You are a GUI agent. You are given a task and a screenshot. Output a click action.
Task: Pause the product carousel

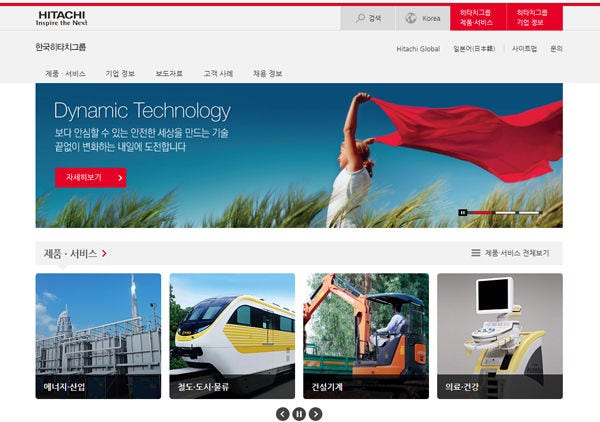[x=299, y=413]
